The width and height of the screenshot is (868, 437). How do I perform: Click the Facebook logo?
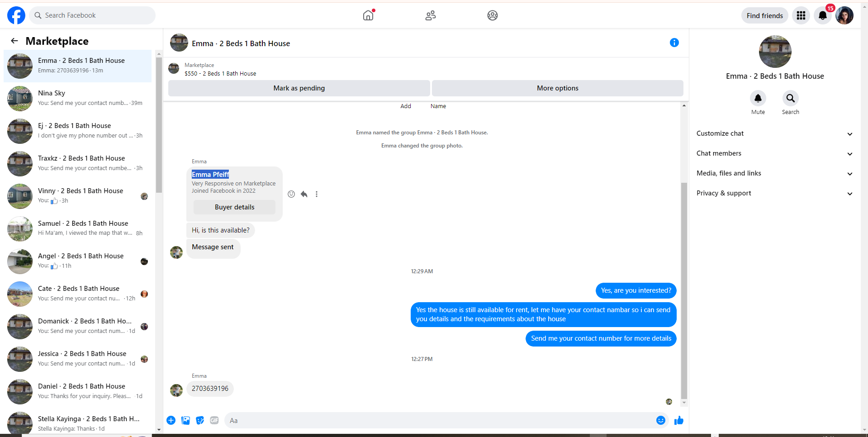pos(16,15)
